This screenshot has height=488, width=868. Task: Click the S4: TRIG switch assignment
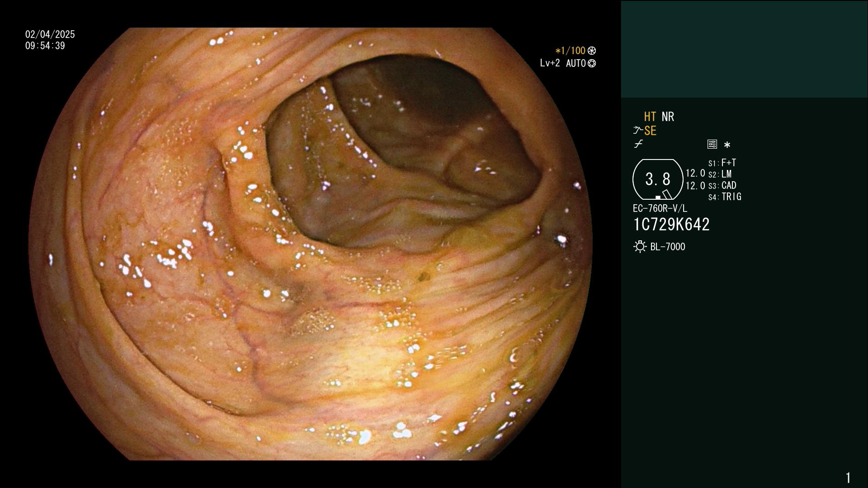pos(725,197)
